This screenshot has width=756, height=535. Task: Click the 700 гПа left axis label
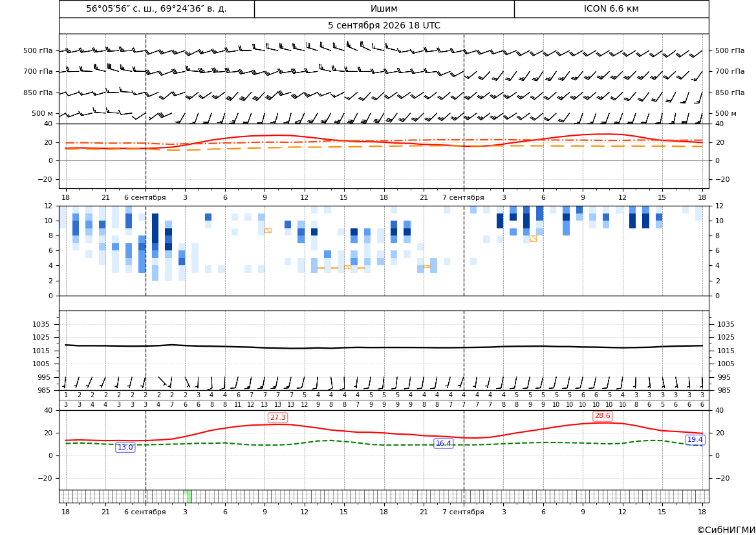click(38, 71)
